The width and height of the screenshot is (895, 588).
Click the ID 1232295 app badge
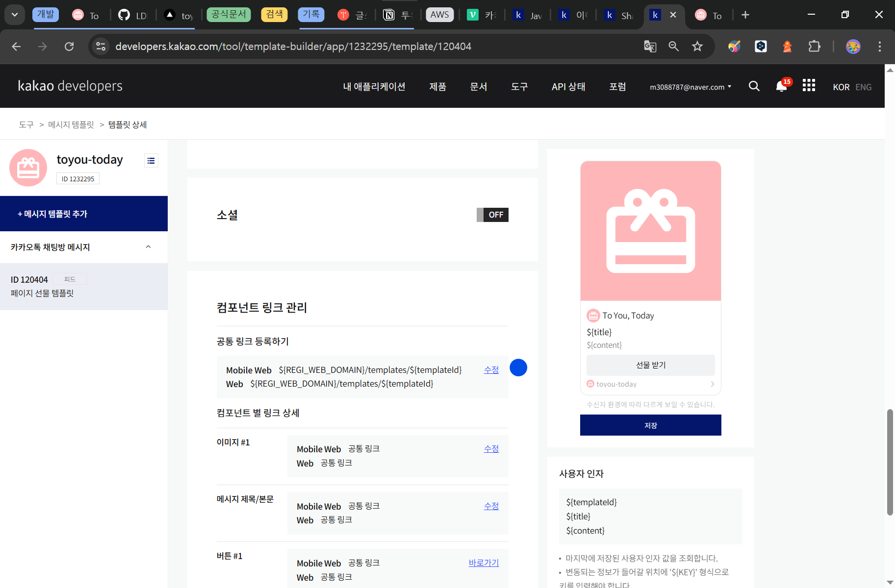78,179
